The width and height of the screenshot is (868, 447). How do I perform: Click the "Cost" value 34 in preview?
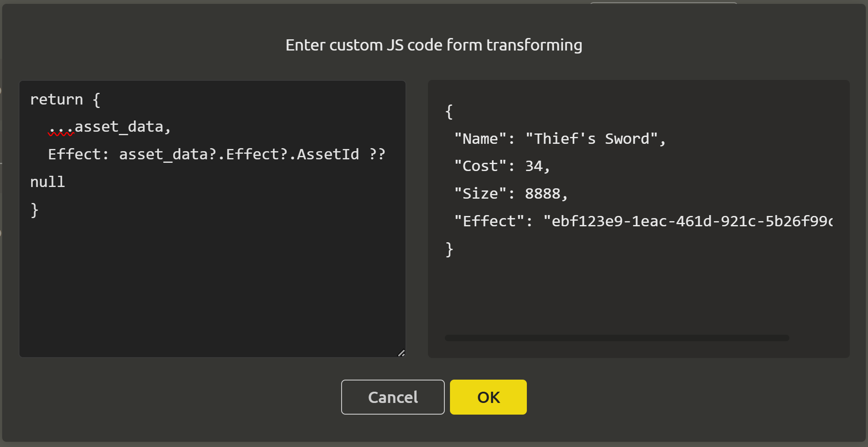pos(534,166)
